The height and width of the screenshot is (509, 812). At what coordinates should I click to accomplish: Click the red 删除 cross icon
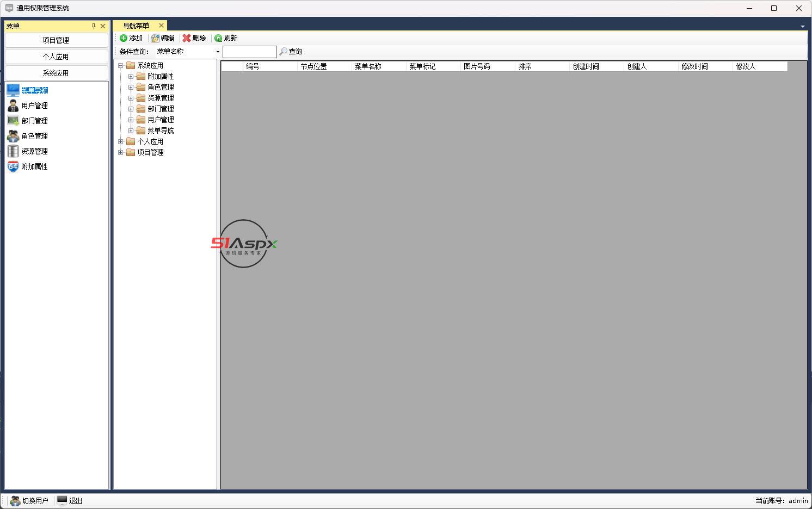click(187, 38)
